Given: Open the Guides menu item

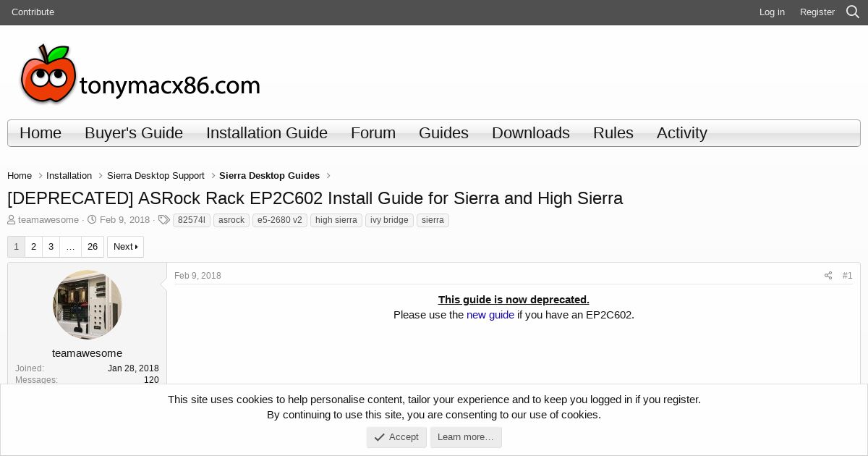Looking at the screenshot, I should 443,133.
